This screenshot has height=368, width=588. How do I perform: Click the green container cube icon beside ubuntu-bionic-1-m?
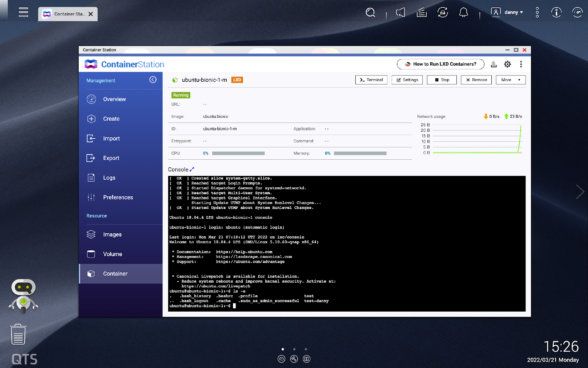175,80
